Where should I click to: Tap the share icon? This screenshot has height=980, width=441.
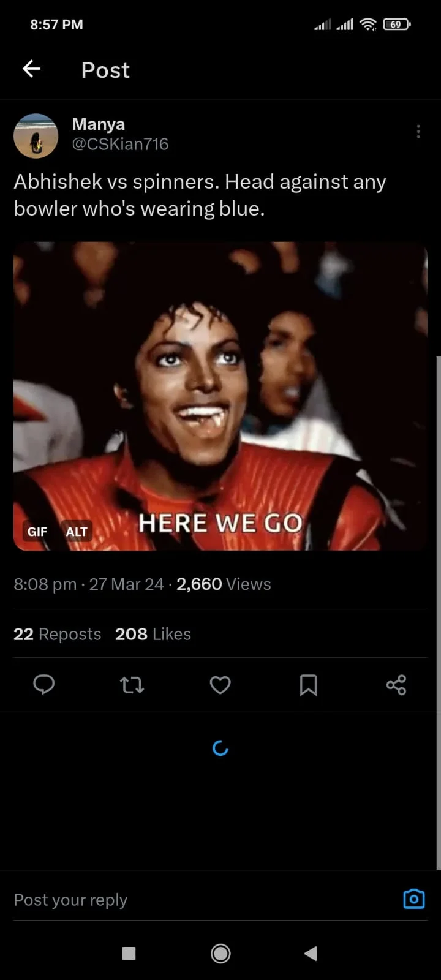396,685
